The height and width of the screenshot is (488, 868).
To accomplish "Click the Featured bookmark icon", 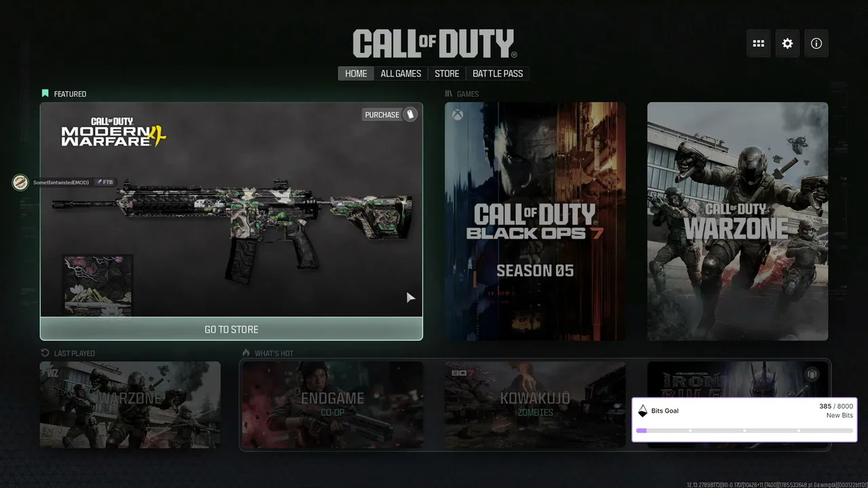I will click(45, 94).
